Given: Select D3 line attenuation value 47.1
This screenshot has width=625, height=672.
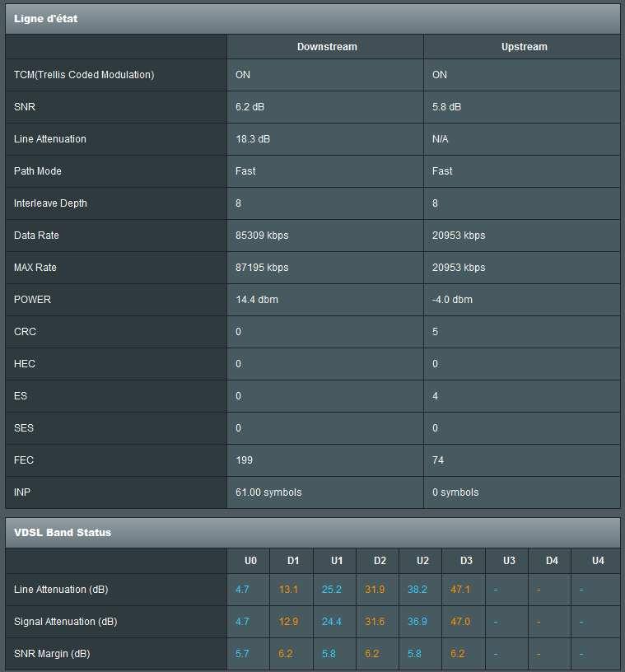Looking at the screenshot, I should click(x=460, y=590).
